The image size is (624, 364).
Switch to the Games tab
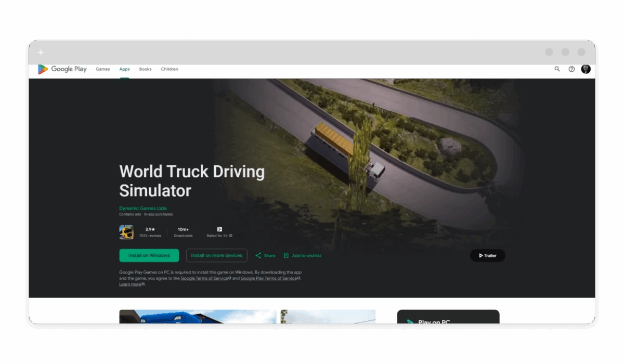pyautogui.click(x=102, y=69)
